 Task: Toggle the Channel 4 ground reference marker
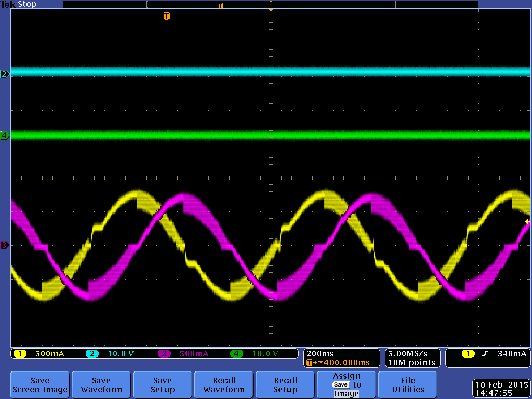pyautogui.click(x=4, y=136)
